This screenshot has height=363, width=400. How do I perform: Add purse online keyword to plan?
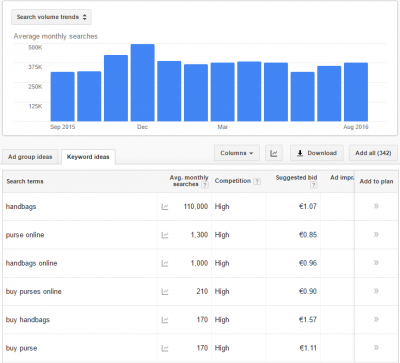point(376,235)
